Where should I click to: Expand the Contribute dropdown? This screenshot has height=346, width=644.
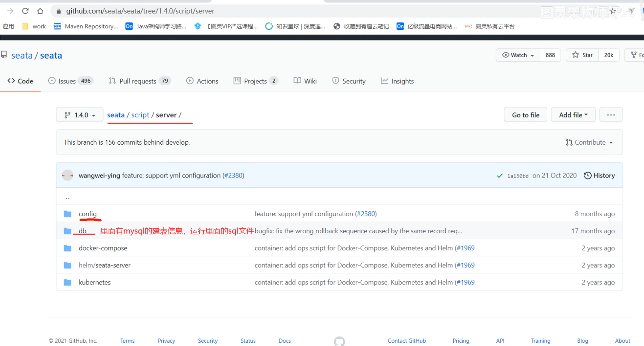(589, 142)
